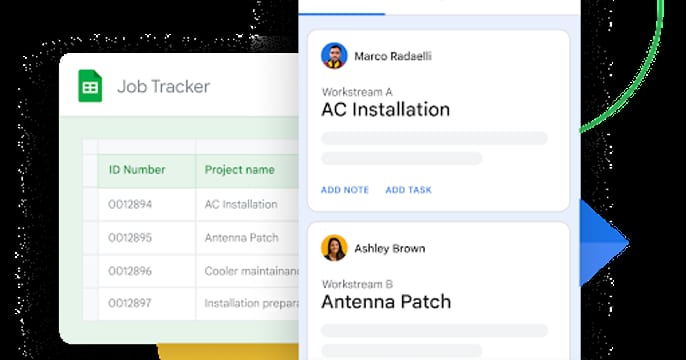
Task: Select the ID Number column header
Action: (147, 171)
